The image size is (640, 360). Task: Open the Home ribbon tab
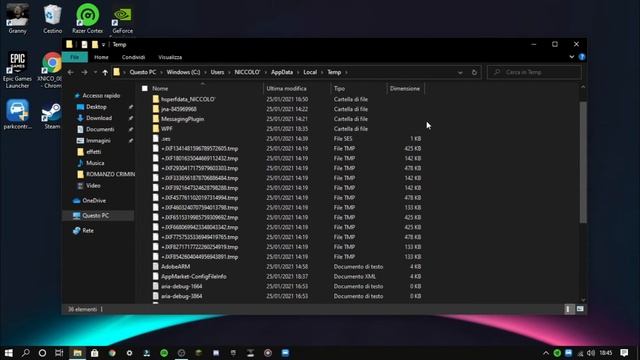101,57
